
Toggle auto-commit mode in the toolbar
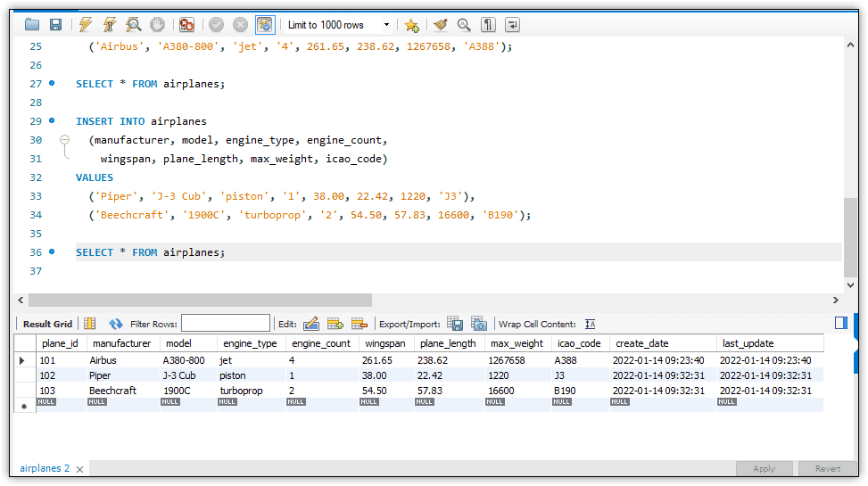pos(265,25)
